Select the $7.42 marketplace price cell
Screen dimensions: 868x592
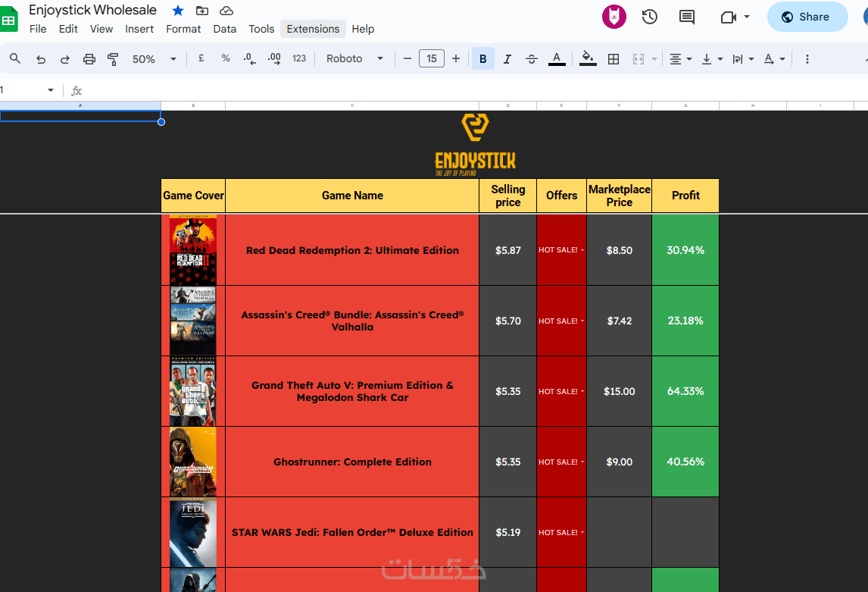tap(619, 321)
